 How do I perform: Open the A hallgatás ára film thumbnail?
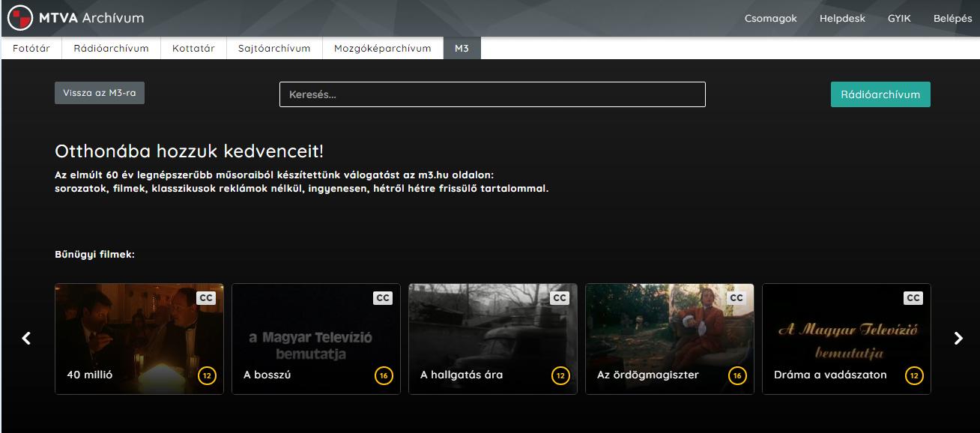[493, 339]
